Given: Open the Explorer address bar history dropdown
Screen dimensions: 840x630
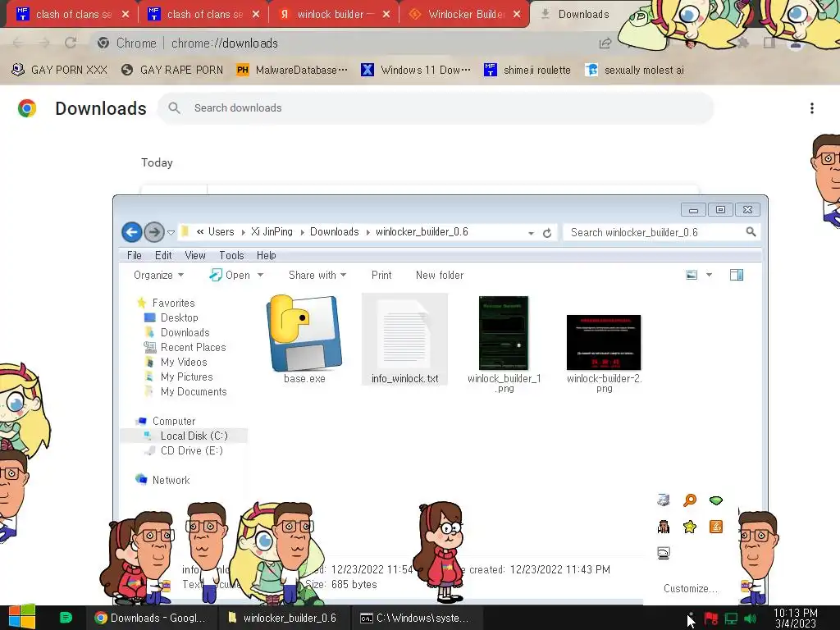Looking at the screenshot, I should point(531,233).
